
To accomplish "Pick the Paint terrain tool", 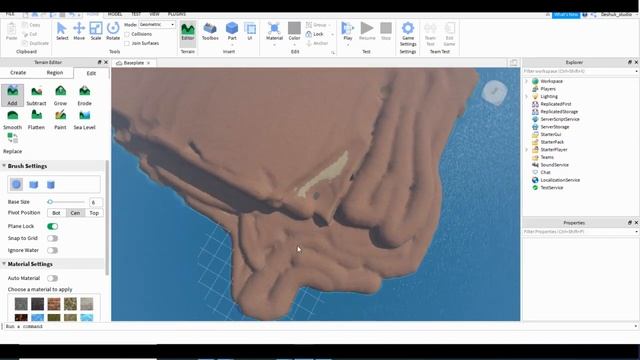I will 60,120.
